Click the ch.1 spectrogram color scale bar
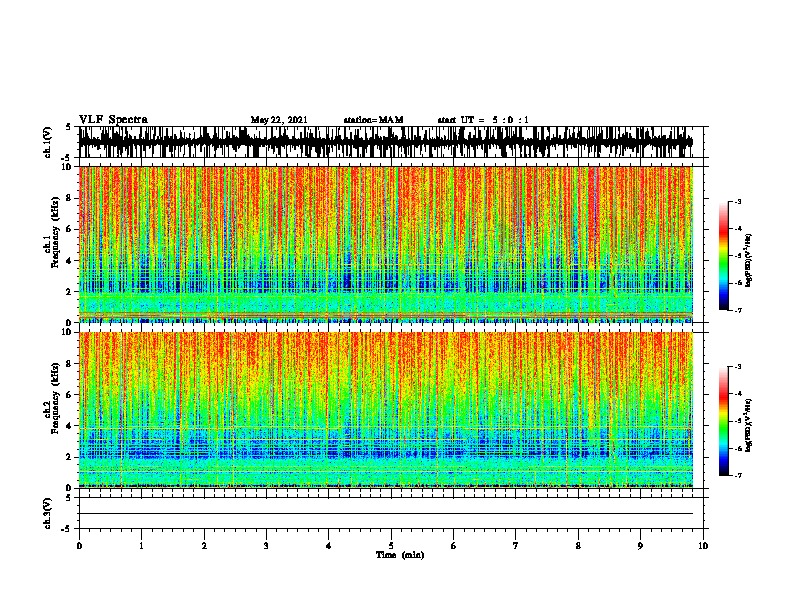 (x=724, y=256)
